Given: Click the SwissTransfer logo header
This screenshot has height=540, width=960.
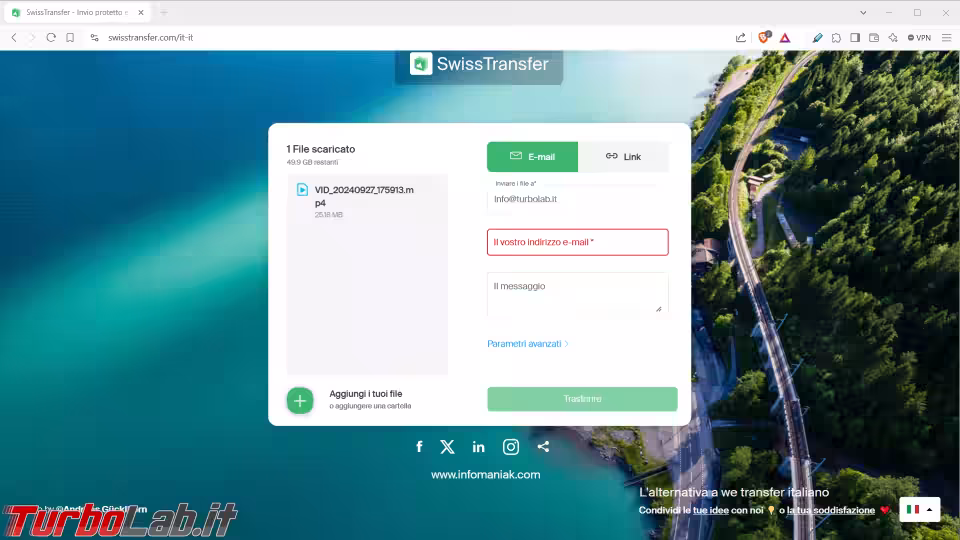Looking at the screenshot, I should (479, 64).
